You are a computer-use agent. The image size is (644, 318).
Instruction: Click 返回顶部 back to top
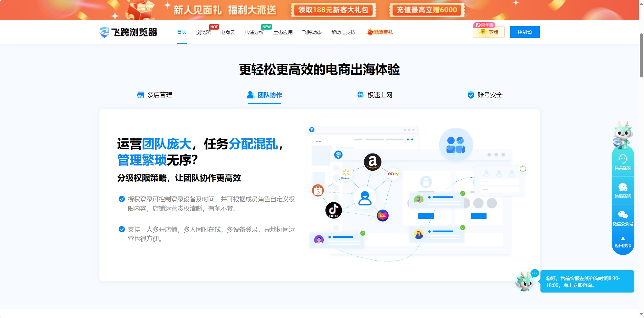pyautogui.click(x=623, y=242)
